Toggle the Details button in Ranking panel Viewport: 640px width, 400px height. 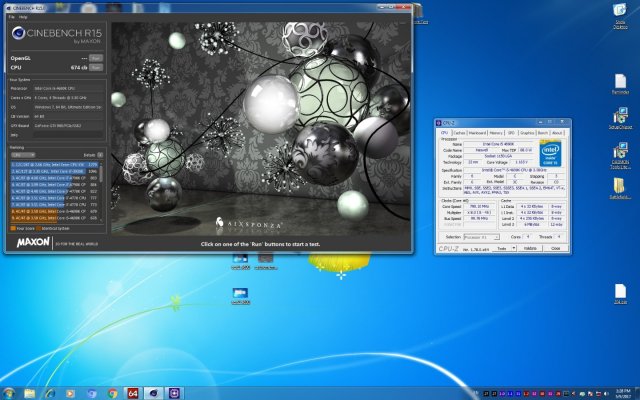tap(100, 155)
